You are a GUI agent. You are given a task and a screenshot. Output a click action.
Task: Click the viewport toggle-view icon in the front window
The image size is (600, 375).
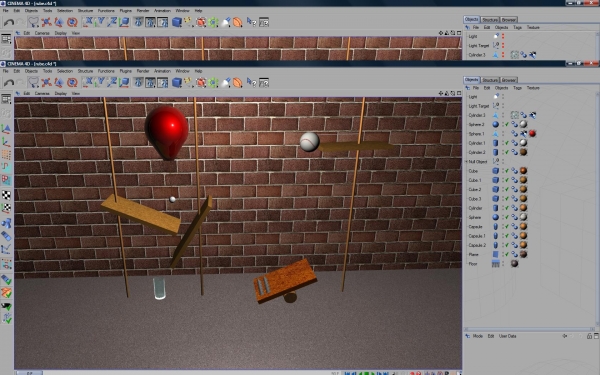click(459, 93)
